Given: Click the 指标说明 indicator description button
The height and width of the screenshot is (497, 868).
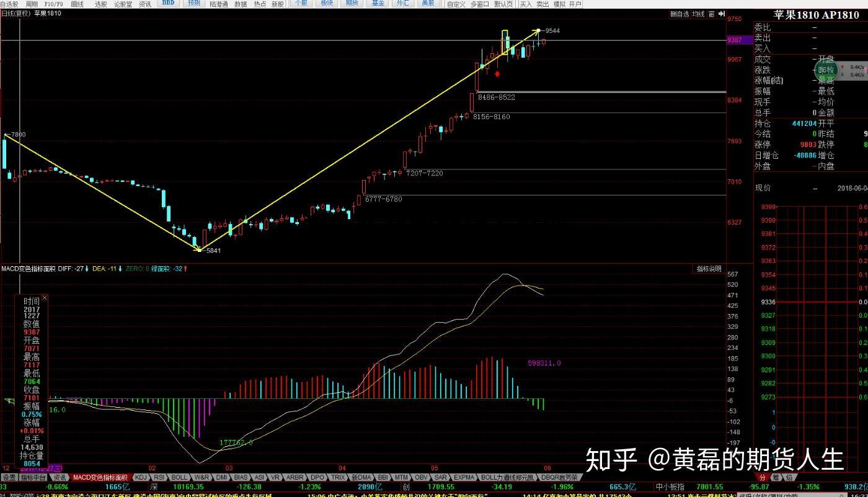Looking at the screenshot, I should point(709,269).
